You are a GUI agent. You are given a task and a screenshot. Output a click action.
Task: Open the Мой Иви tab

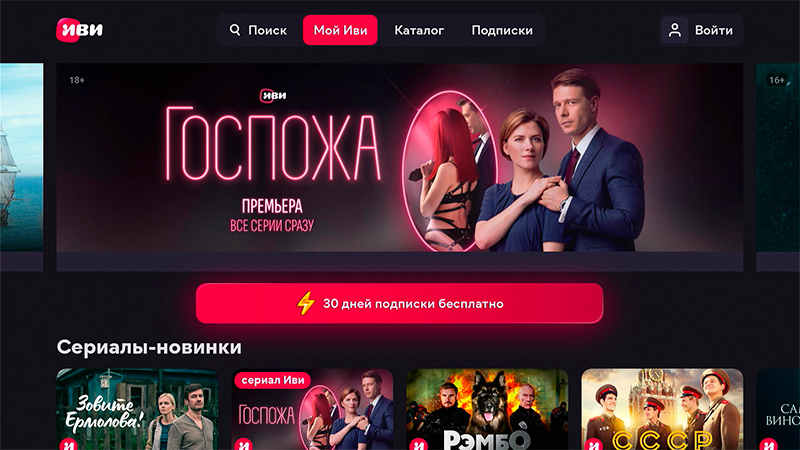[340, 30]
